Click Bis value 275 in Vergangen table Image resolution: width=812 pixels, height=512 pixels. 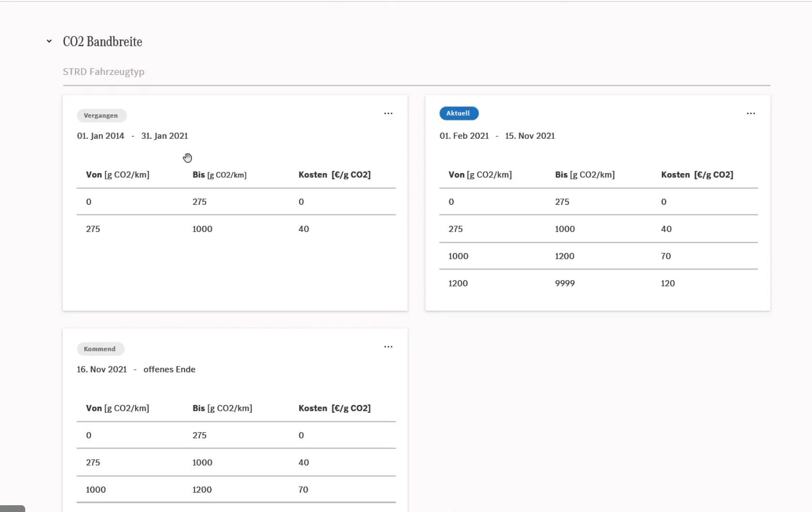[199, 202]
